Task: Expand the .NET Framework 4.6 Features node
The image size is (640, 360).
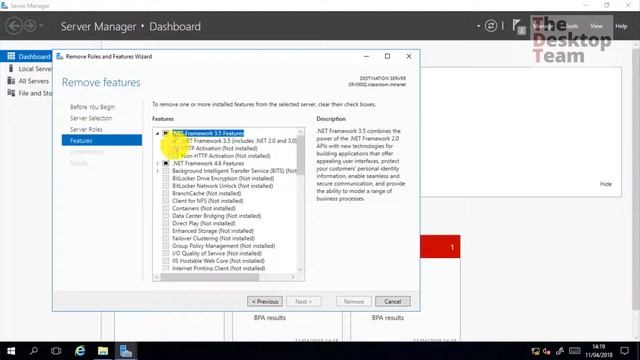Action: tap(158, 163)
